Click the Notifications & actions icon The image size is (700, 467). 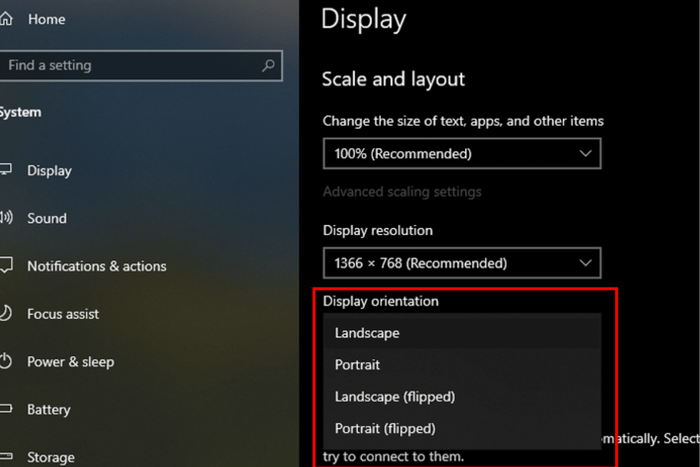pyautogui.click(x=6, y=265)
